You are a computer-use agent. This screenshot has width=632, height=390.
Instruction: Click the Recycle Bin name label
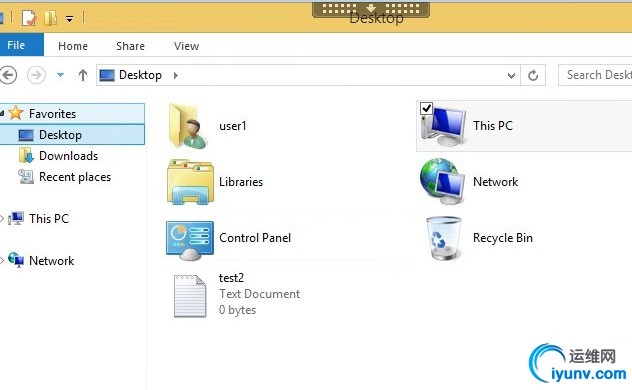pyautogui.click(x=503, y=238)
